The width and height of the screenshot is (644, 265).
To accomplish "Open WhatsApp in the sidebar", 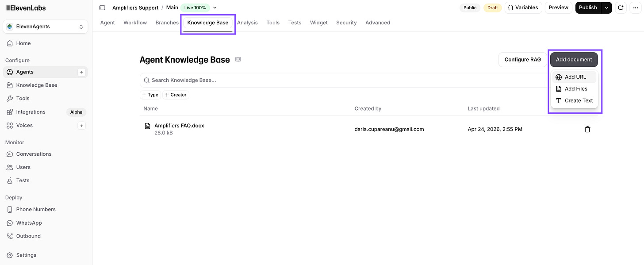I will point(46,223).
